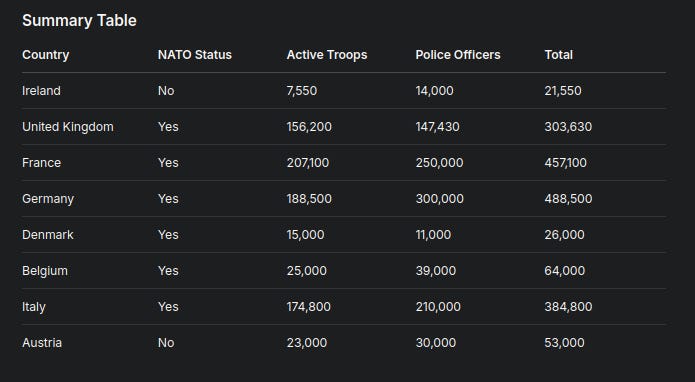The width and height of the screenshot is (695, 382).
Task: Select Ireland's active troops value 7,550
Action: click(x=302, y=91)
